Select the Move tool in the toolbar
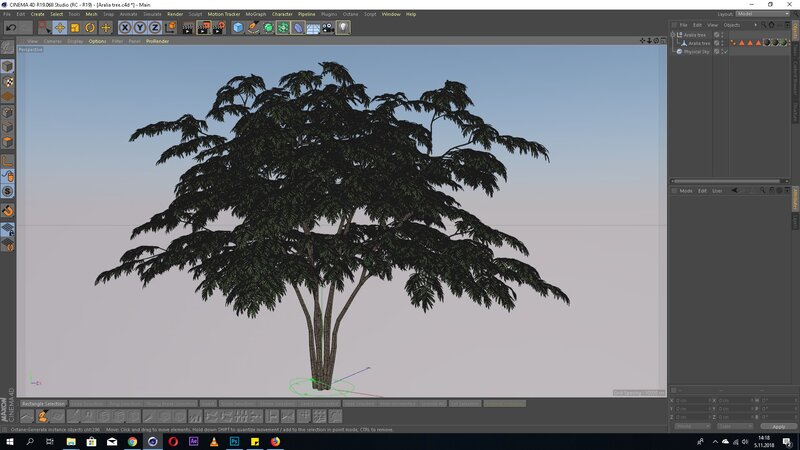This screenshot has height=450, width=800. click(x=59, y=28)
